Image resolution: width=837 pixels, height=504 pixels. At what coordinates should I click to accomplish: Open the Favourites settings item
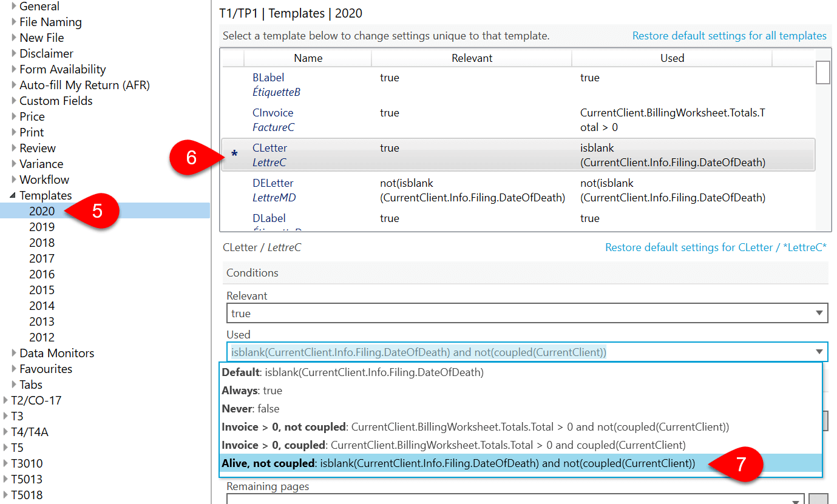(x=46, y=369)
